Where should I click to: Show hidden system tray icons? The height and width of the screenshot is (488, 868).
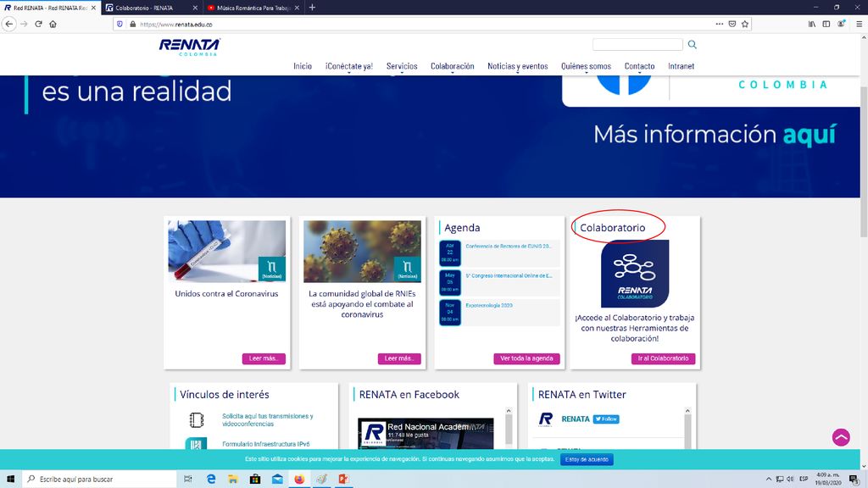point(768,480)
